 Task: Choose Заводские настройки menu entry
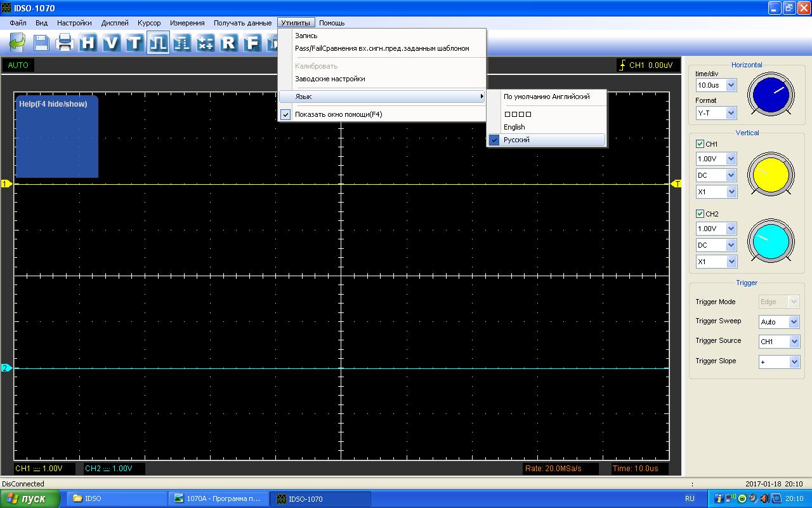[x=330, y=79]
